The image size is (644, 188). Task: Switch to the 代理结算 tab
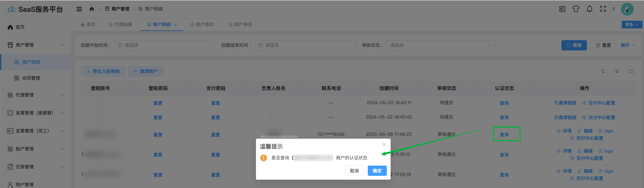coord(121,25)
